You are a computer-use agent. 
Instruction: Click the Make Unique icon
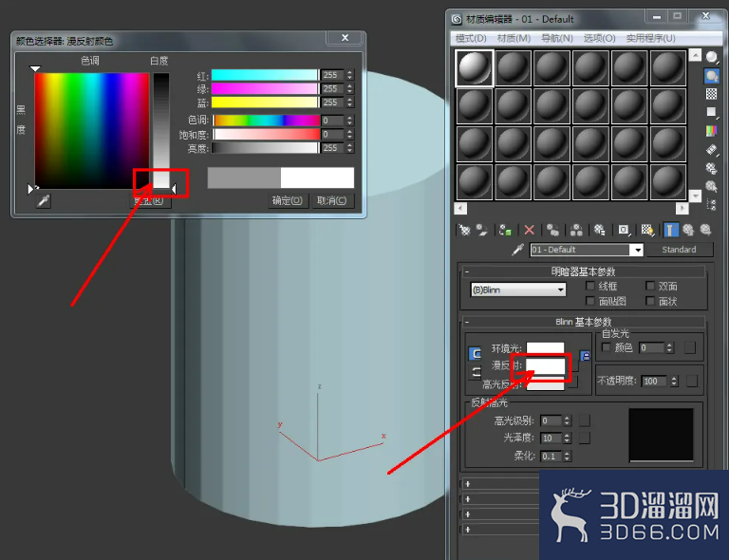click(x=576, y=230)
